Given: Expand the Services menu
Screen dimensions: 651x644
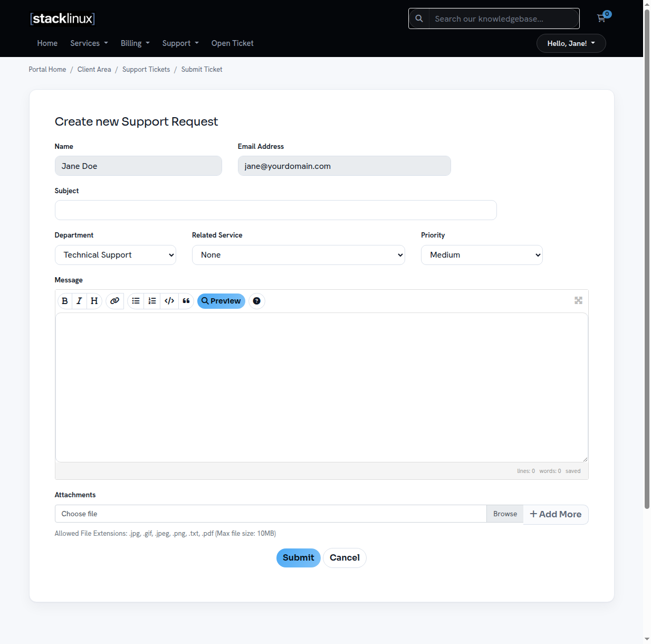Looking at the screenshot, I should click(x=89, y=43).
